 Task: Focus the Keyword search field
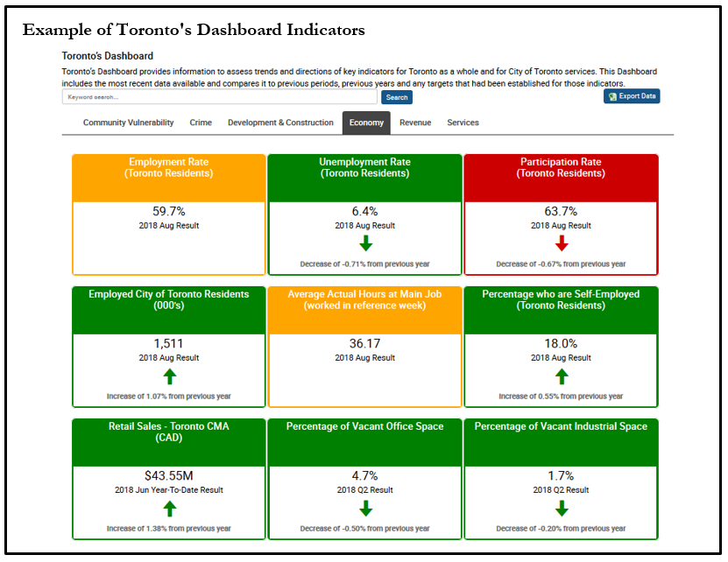click(x=220, y=97)
